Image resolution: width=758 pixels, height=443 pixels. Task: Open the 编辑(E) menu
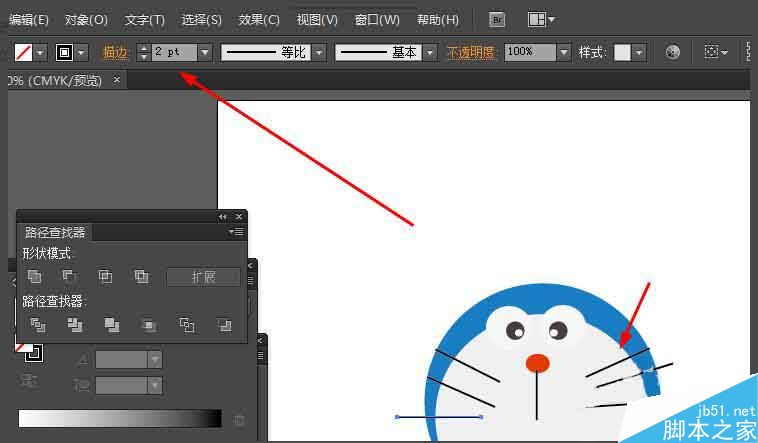point(28,20)
